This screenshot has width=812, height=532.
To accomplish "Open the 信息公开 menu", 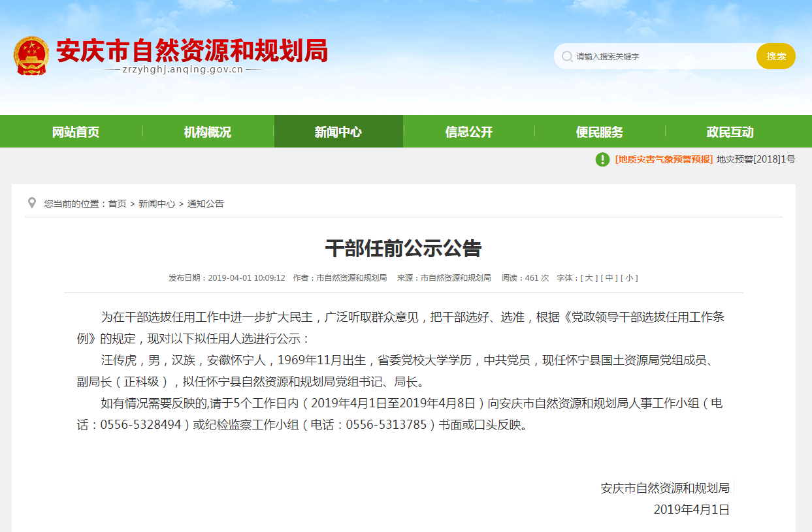I will [x=469, y=132].
